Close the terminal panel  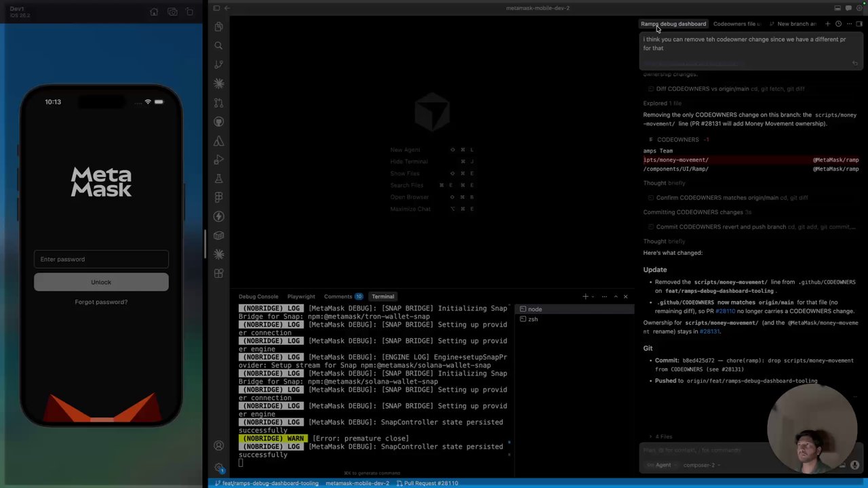pos(625,296)
